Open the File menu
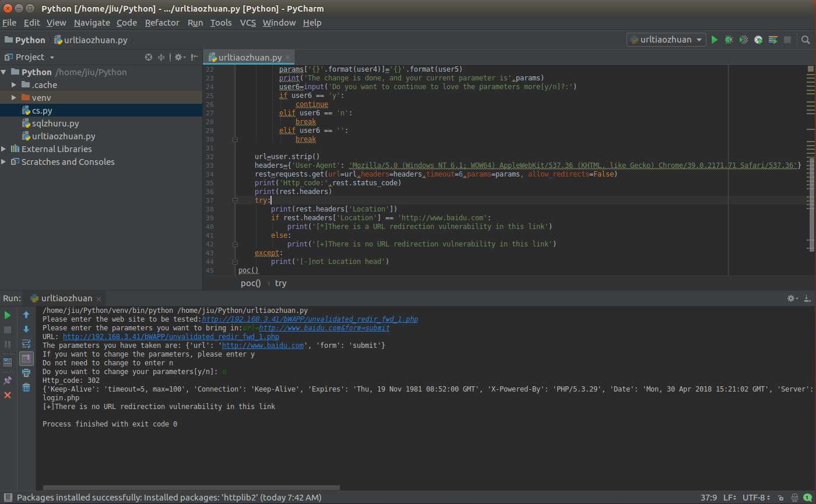This screenshot has width=816, height=504. [x=9, y=23]
